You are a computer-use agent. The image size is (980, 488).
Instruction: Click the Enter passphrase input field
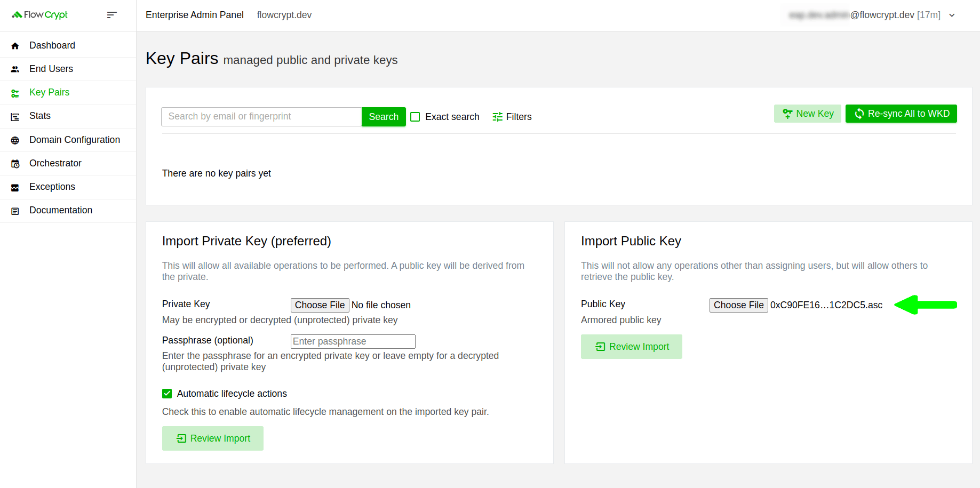353,341
